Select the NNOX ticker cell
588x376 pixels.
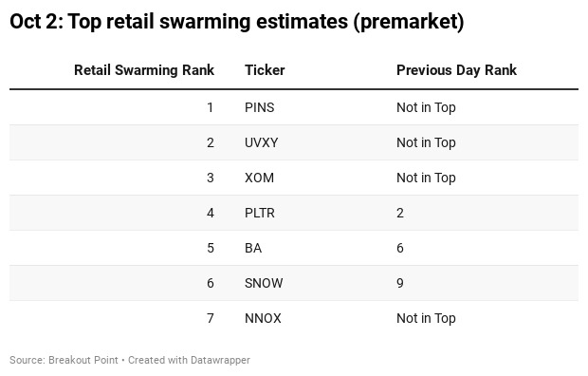pyautogui.click(x=263, y=318)
